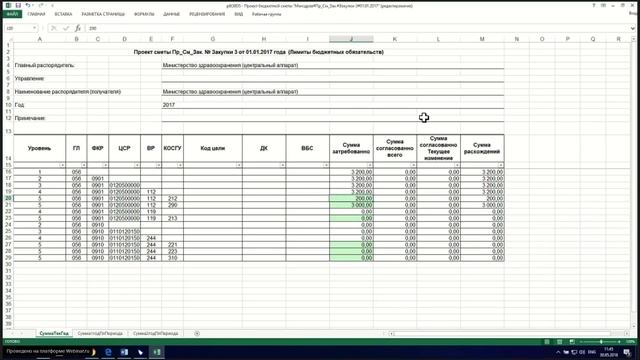This screenshot has height=360, width=640.
Task: Open filter dropdown for Сумма расхождений column
Action: click(x=501, y=165)
